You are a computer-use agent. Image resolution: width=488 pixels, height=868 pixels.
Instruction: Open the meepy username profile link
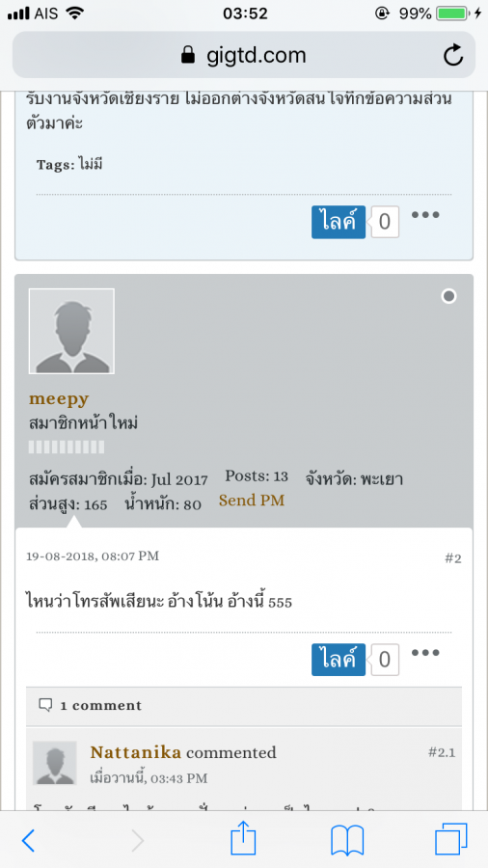[59, 399]
